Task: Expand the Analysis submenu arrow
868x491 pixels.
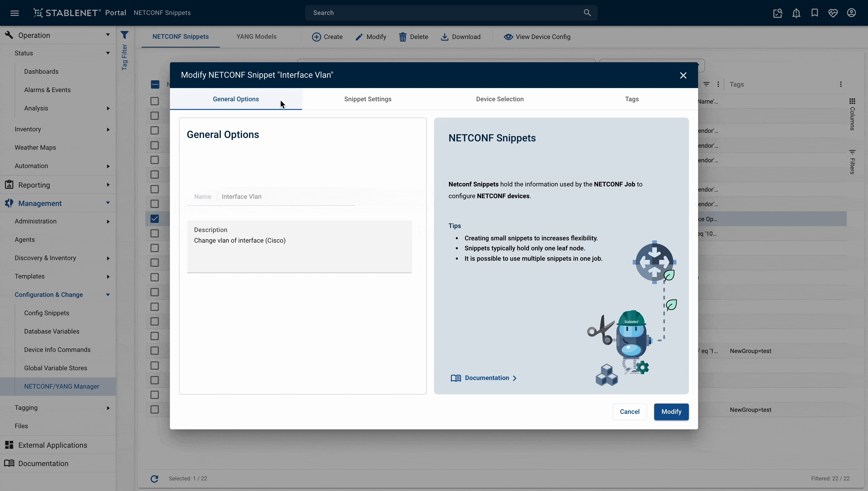Action: (108, 109)
